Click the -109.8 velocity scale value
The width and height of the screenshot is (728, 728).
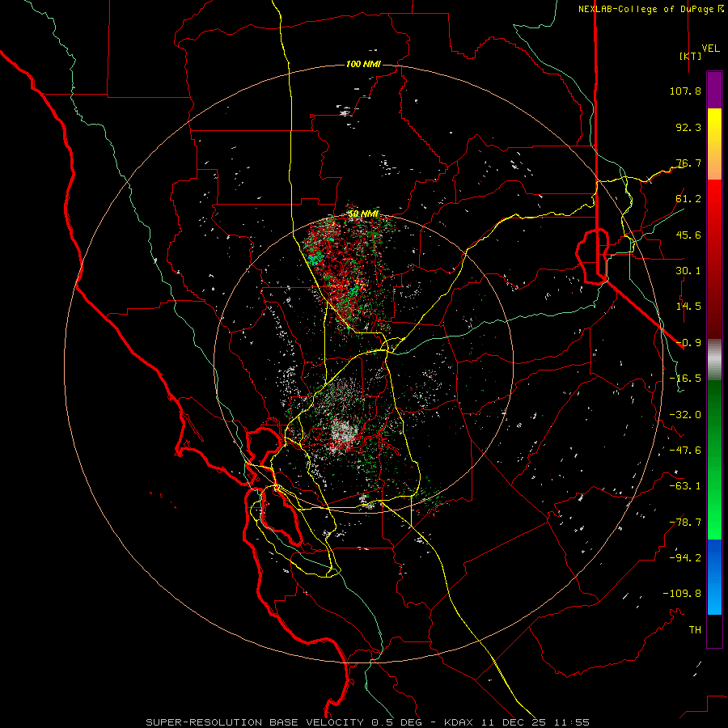tap(682, 594)
